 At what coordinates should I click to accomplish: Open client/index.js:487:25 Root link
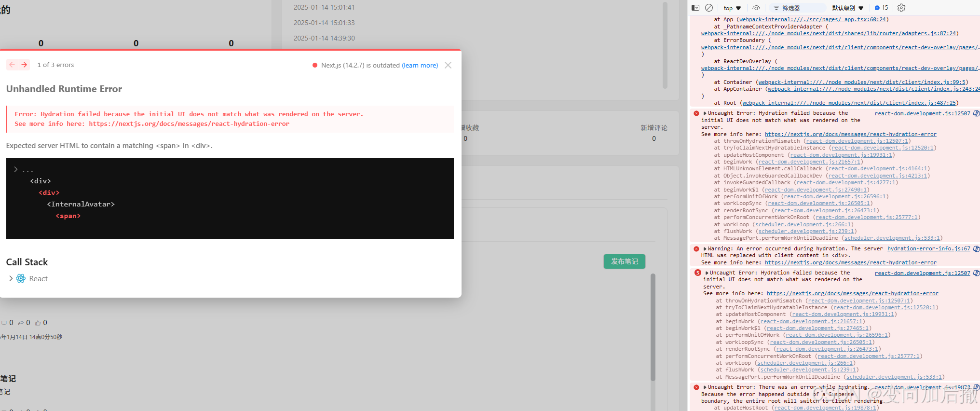(849, 103)
